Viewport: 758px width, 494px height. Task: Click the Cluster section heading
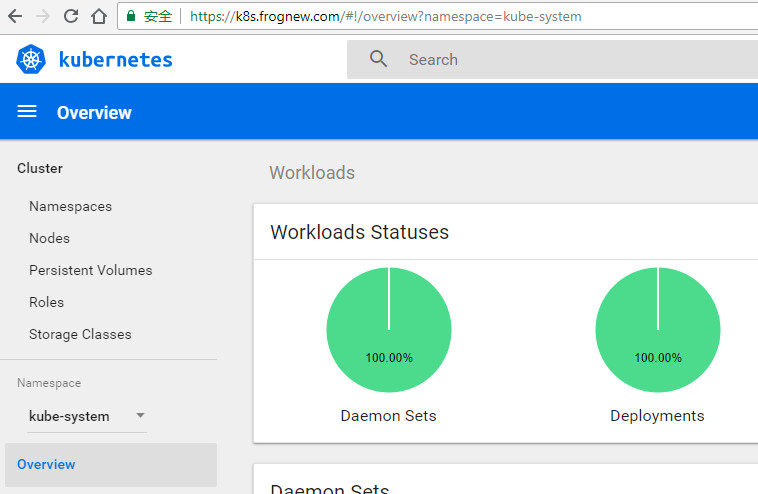click(40, 168)
